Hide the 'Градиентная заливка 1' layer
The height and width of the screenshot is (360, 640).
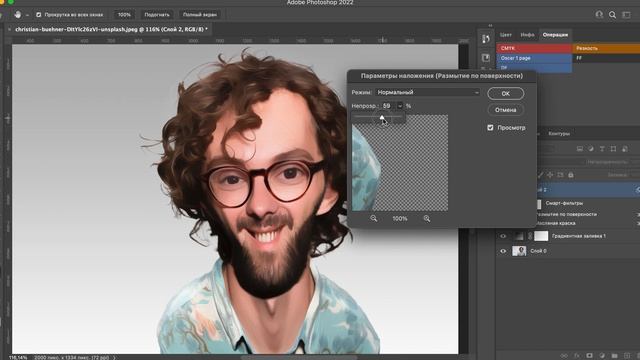click(503, 236)
